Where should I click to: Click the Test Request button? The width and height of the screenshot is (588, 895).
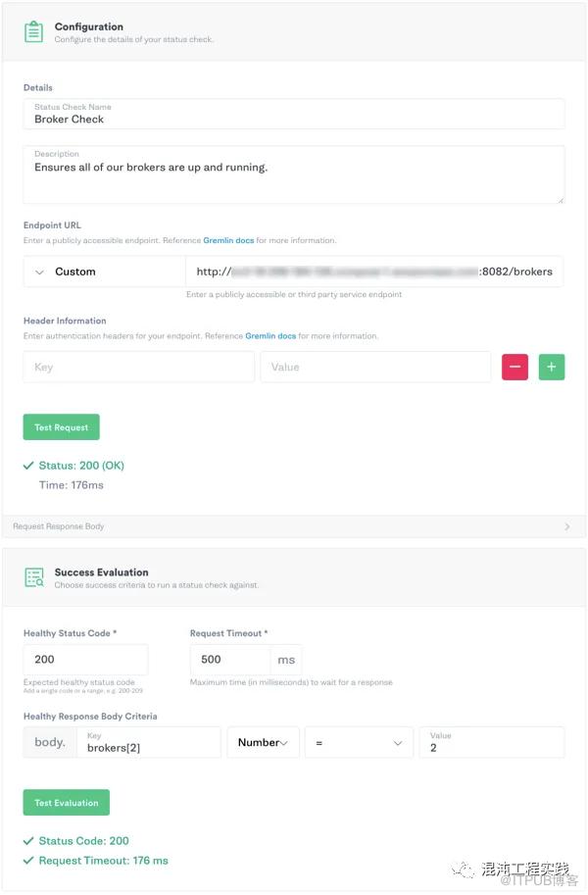point(61,427)
